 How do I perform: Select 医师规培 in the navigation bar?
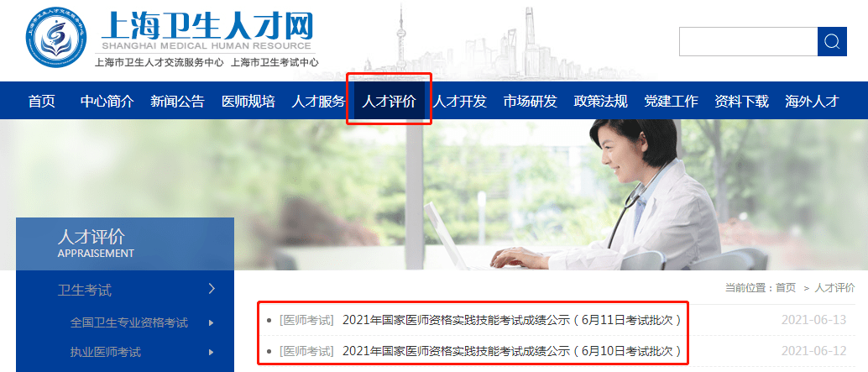pos(248,102)
